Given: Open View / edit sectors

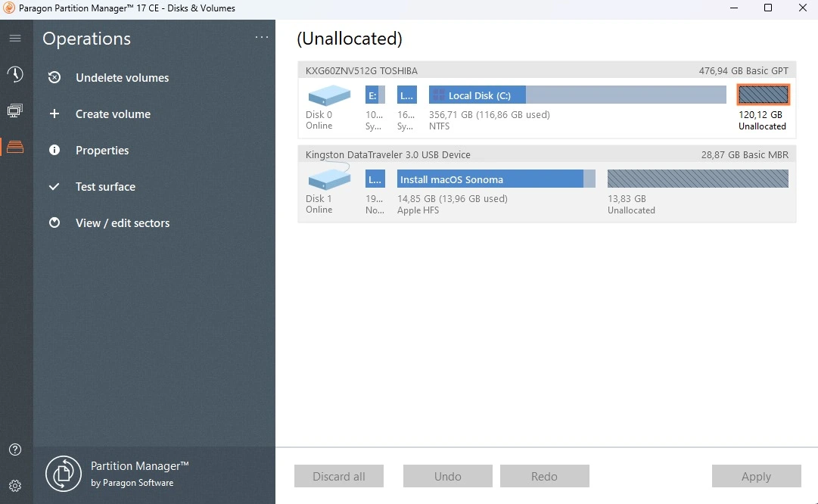Looking at the screenshot, I should [123, 222].
